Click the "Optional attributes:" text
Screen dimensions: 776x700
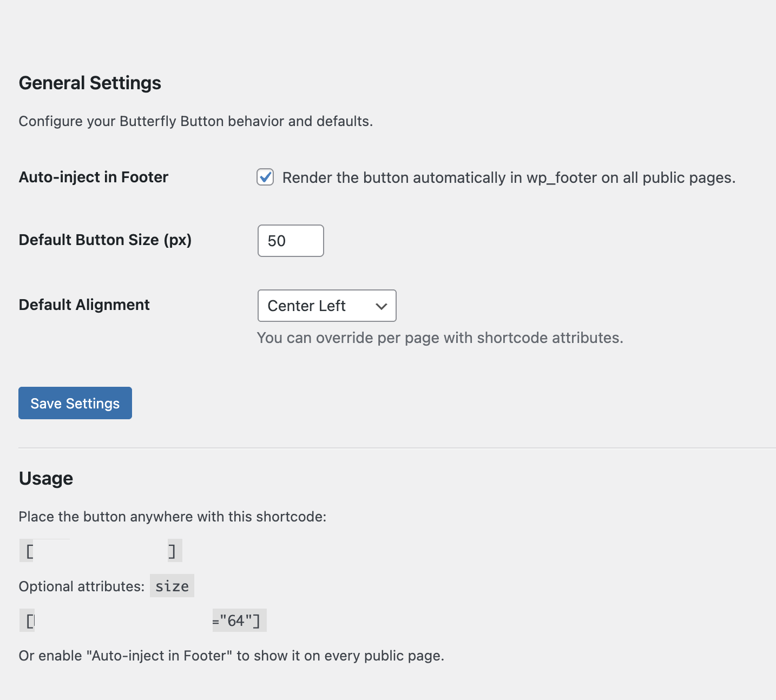point(82,586)
